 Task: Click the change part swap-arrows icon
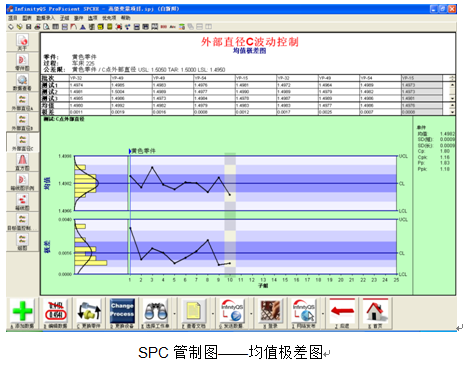(x=89, y=311)
